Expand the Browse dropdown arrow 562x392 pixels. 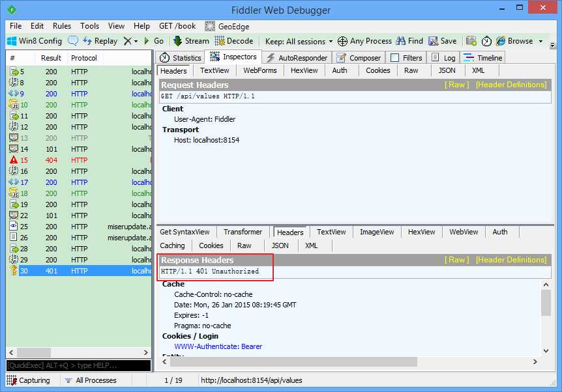(x=540, y=42)
